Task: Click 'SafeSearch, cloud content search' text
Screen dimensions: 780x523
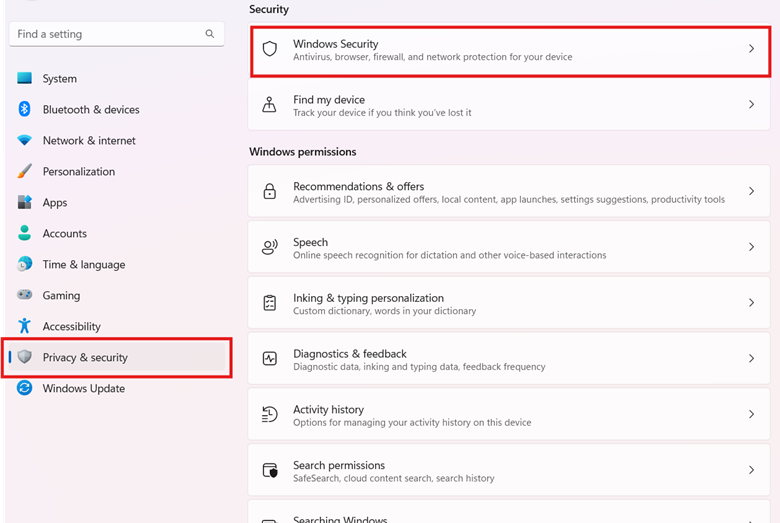Action: 393,478
